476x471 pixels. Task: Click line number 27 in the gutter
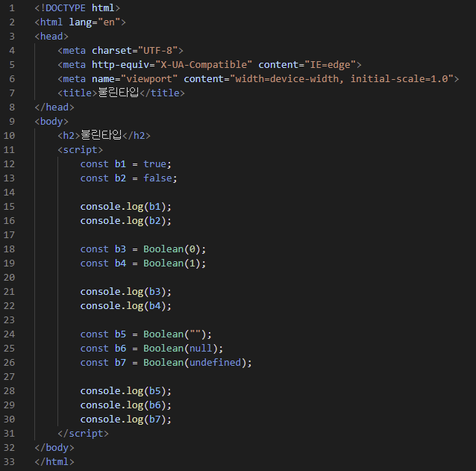point(9,376)
